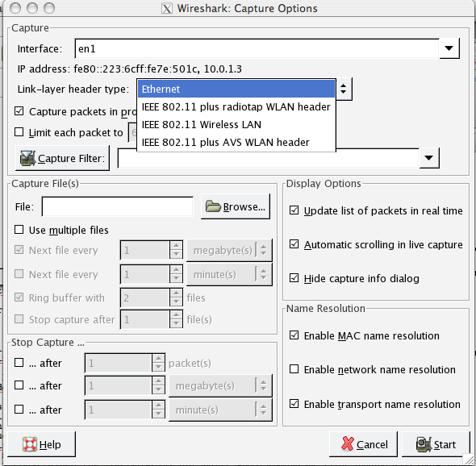Click the folder icon on Browse button
The height and width of the screenshot is (466, 476).
213,206
